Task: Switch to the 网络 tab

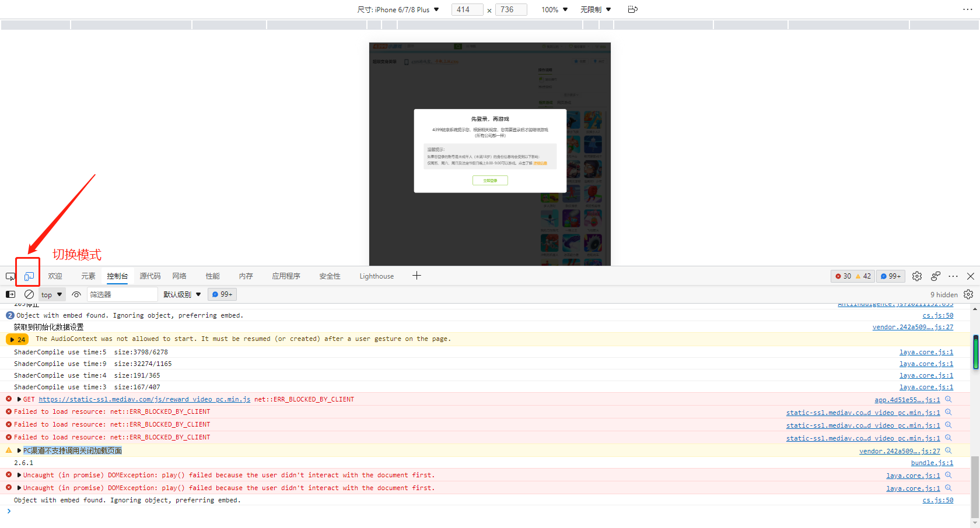Action: (x=179, y=276)
